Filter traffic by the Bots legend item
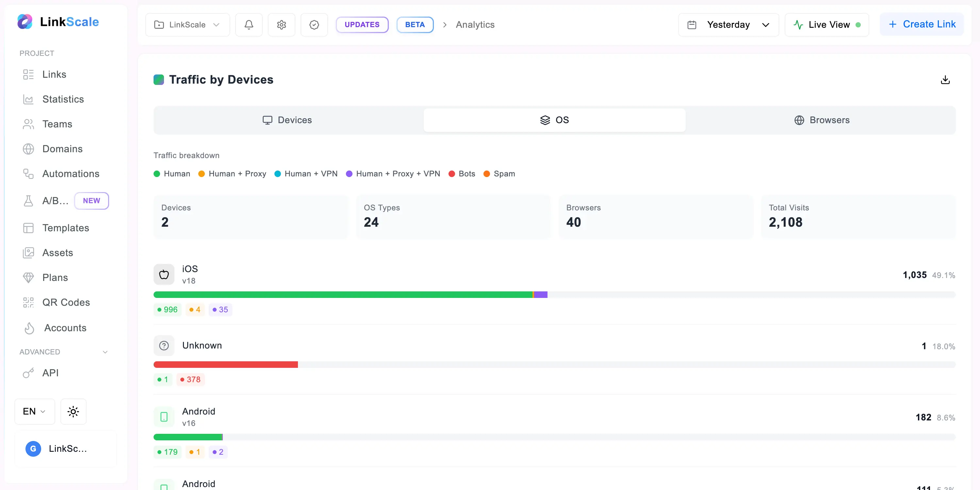The width and height of the screenshot is (980, 490). [462, 173]
